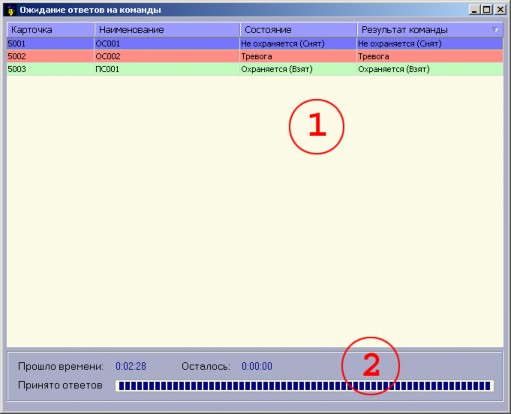Click the Состояние column header
Image resolution: width=511 pixels, height=414 pixels.
[298, 30]
